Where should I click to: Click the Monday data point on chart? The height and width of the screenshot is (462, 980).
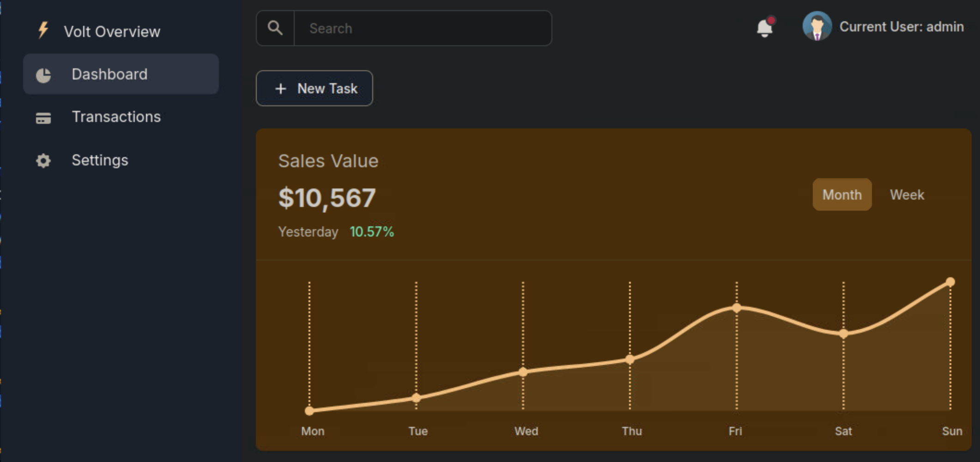(309, 410)
